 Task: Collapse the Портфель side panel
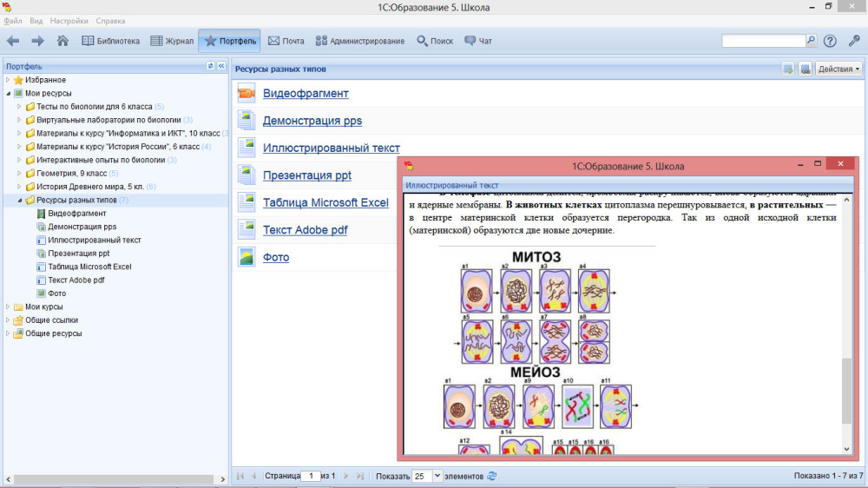click(221, 66)
